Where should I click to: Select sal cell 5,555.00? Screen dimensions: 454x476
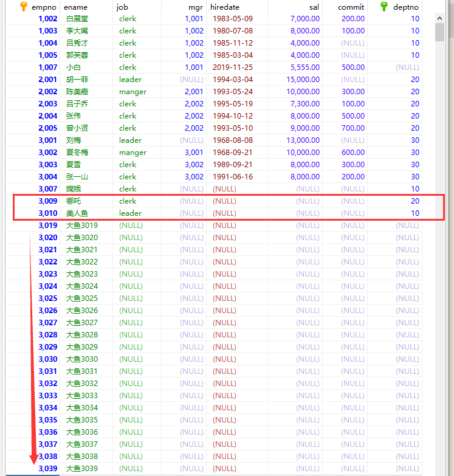tap(295, 67)
